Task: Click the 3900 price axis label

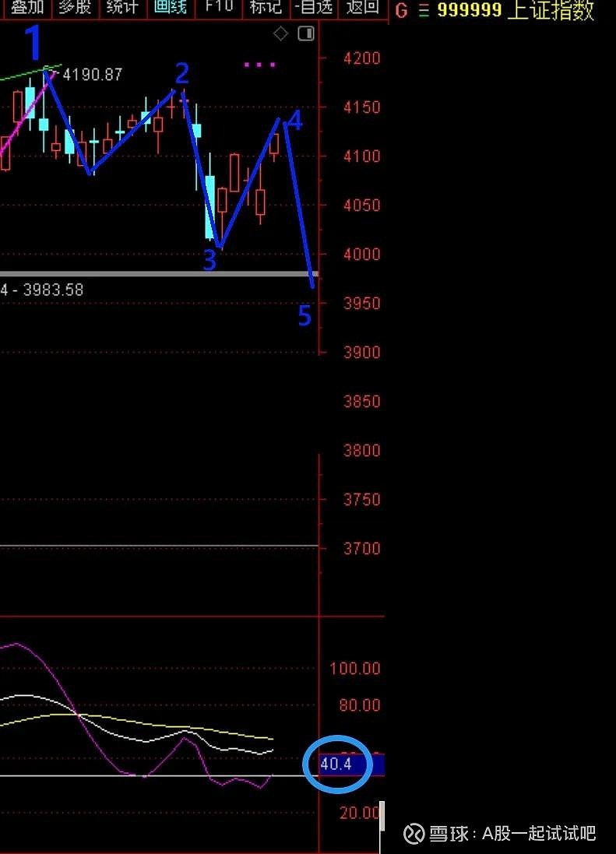Action: [361, 353]
